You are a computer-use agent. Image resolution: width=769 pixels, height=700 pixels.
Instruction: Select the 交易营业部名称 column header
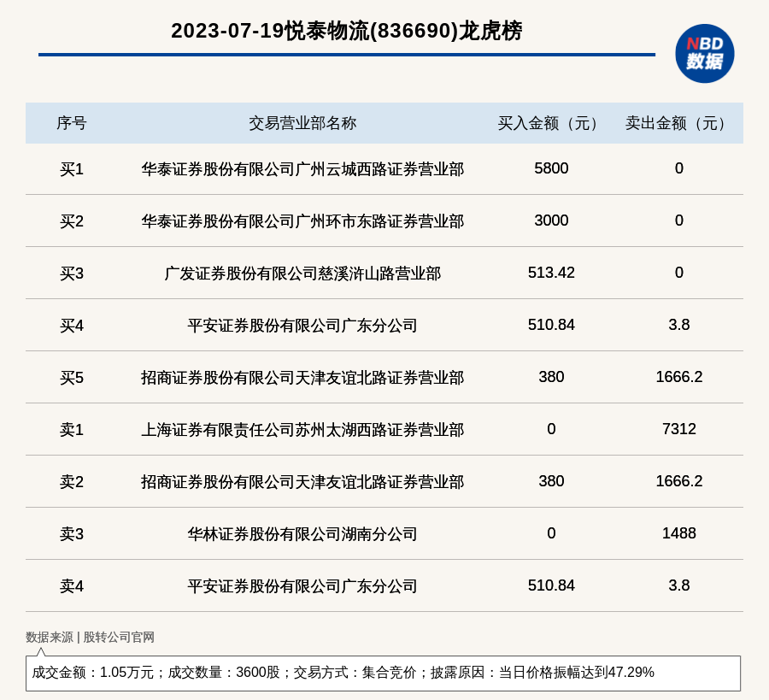302,123
